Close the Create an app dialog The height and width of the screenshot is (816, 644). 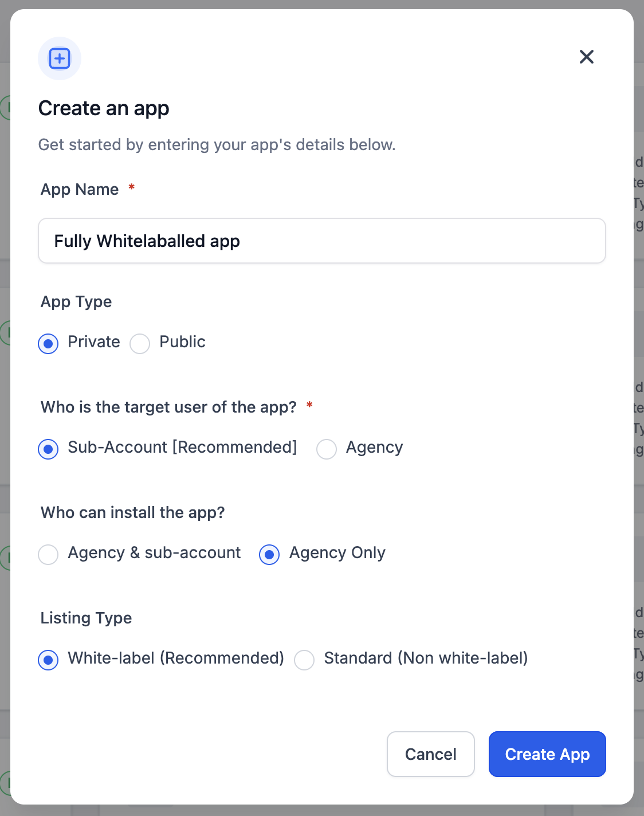pos(586,57)
